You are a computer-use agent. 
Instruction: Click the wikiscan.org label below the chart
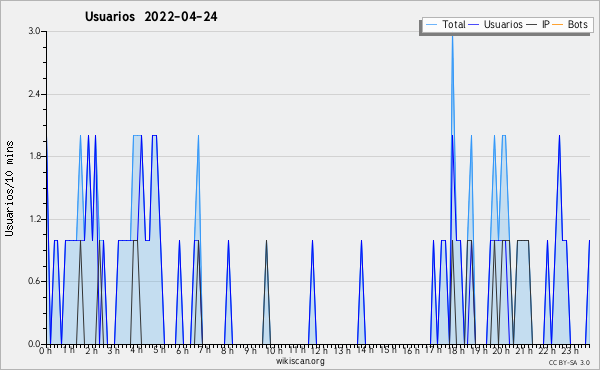[x=300, y=361]
